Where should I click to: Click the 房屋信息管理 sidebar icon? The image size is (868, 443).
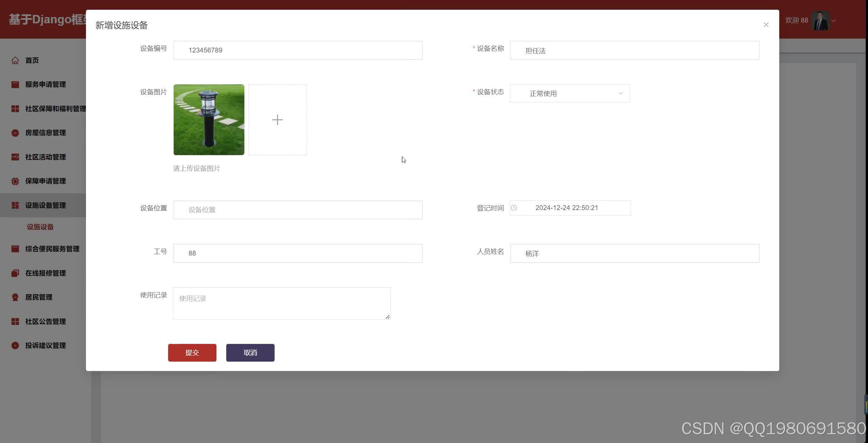click(x=15, y=133)
